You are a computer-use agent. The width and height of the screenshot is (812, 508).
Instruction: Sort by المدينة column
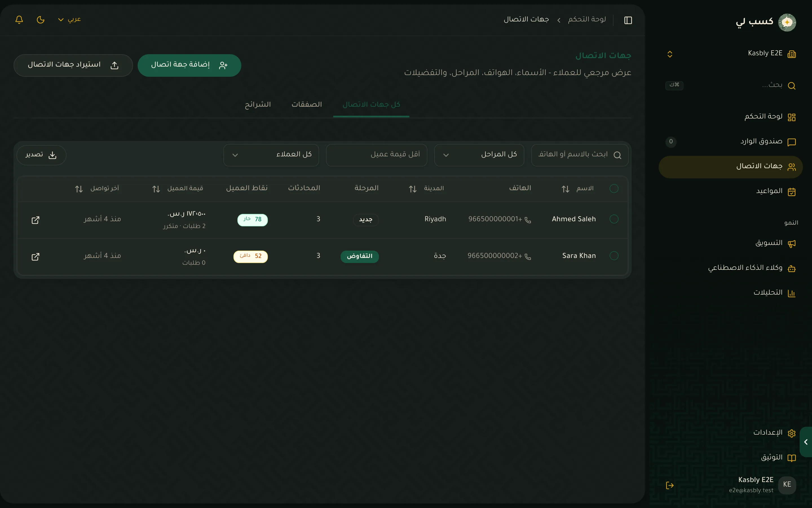[x=427, y=189]
